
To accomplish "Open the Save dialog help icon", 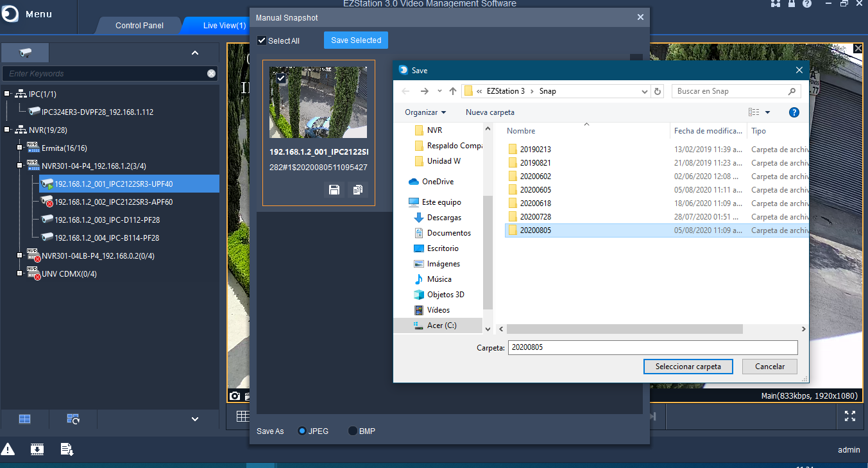I will click(794, 112).
